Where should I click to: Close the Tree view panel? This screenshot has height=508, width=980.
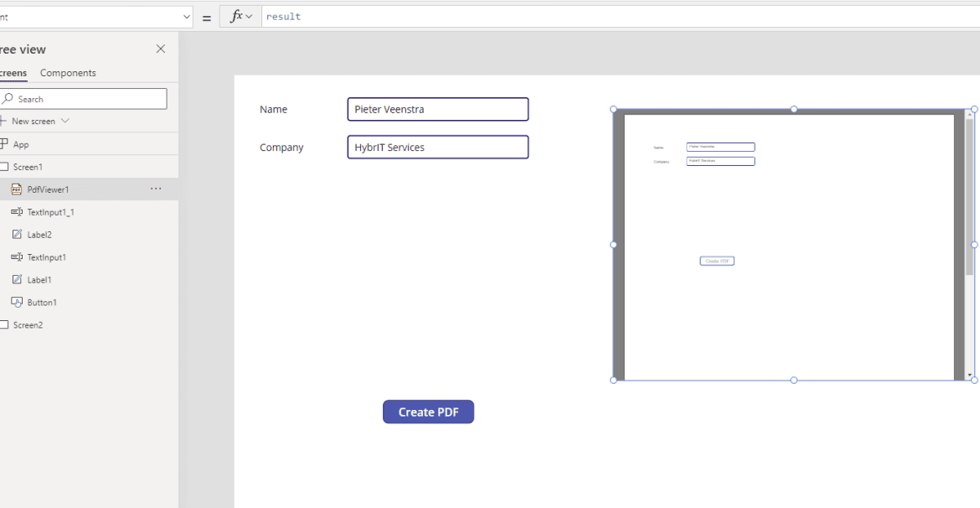pyautogui.click(x=161, y=49)
